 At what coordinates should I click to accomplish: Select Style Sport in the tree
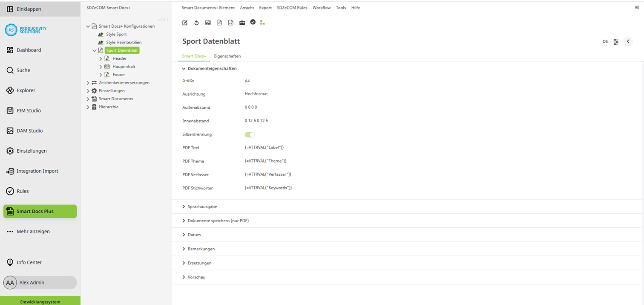(116, 34)
